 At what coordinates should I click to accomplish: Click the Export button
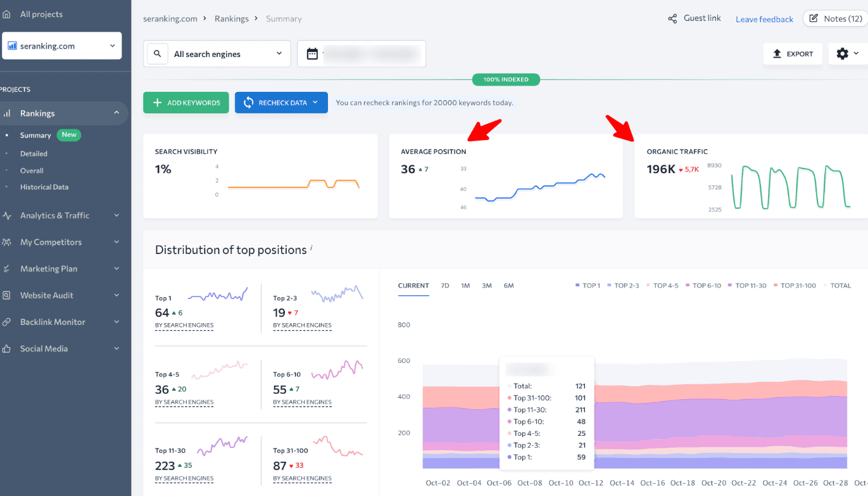pyautogui.click(x=793, y=54)
